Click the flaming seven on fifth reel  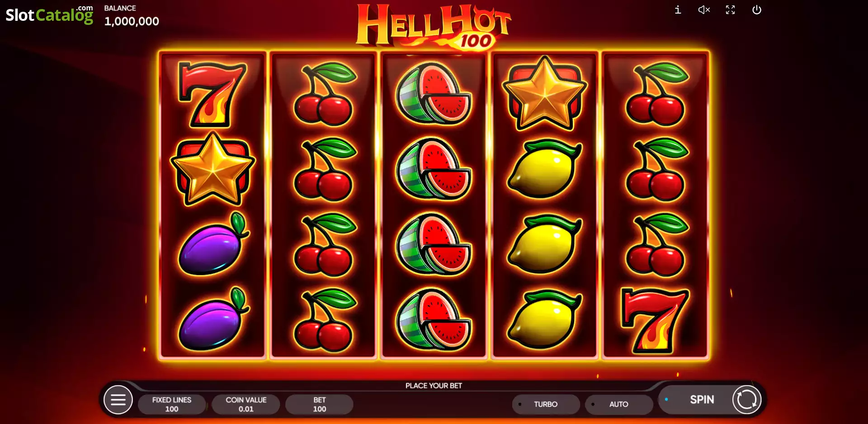pos(655,320)
